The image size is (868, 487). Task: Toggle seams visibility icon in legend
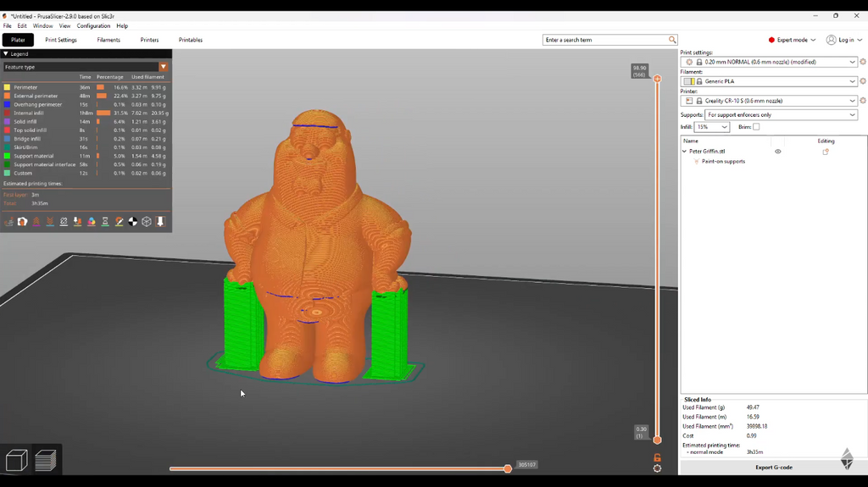pos(64,221)
